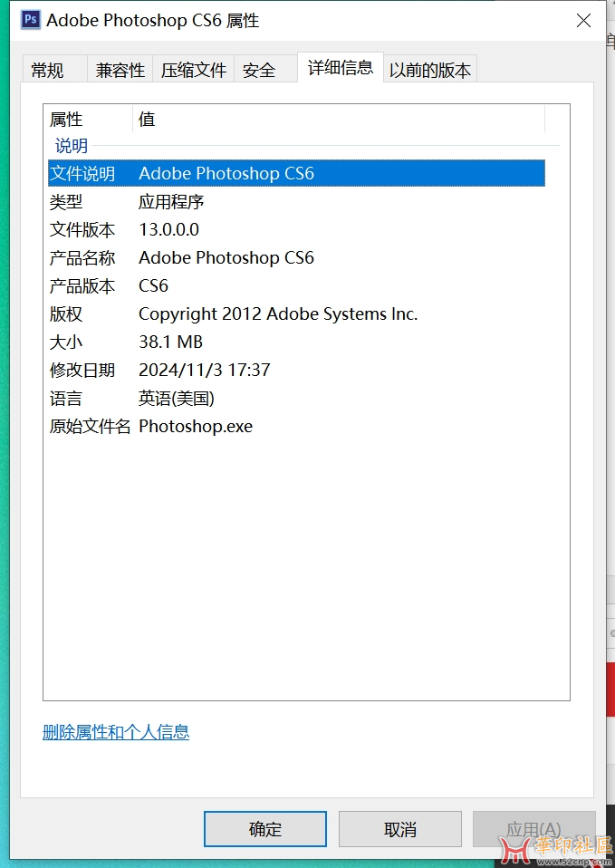
Task: Select the 文件说明 row
Action: tap(297, 173)
